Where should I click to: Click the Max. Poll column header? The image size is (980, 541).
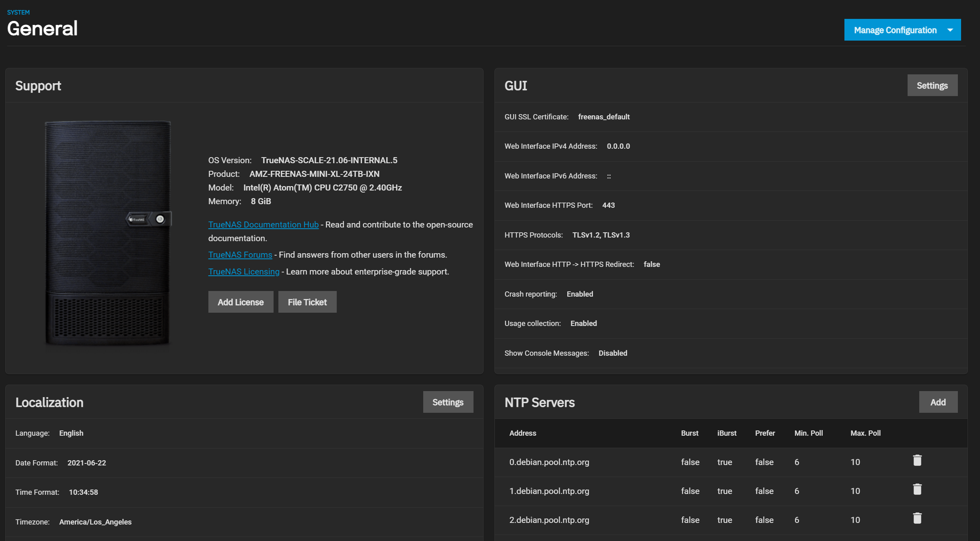pos(865,433)
